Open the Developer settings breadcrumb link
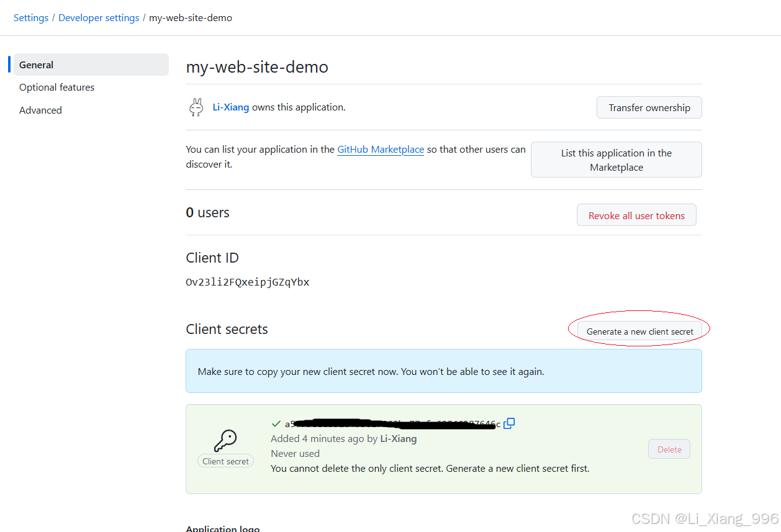The height and width of the screenshot is (532, 781). point(99,18)
